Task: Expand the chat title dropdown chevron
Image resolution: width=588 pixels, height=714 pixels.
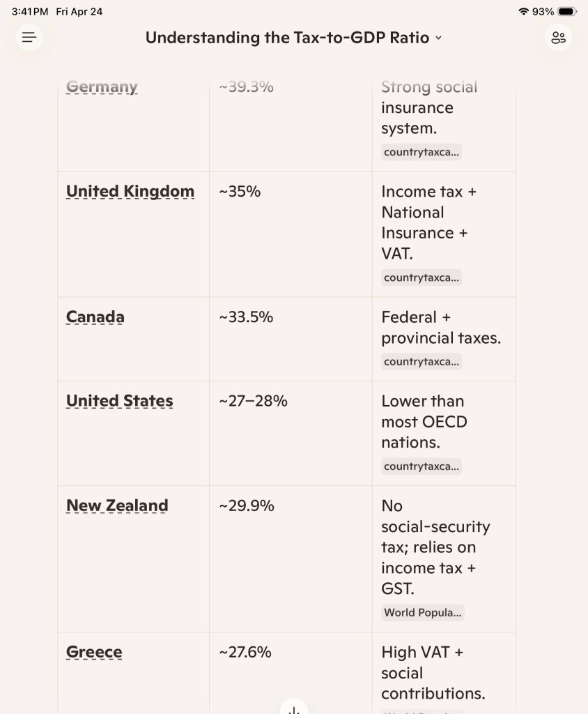Action: (x=438, y=38)
